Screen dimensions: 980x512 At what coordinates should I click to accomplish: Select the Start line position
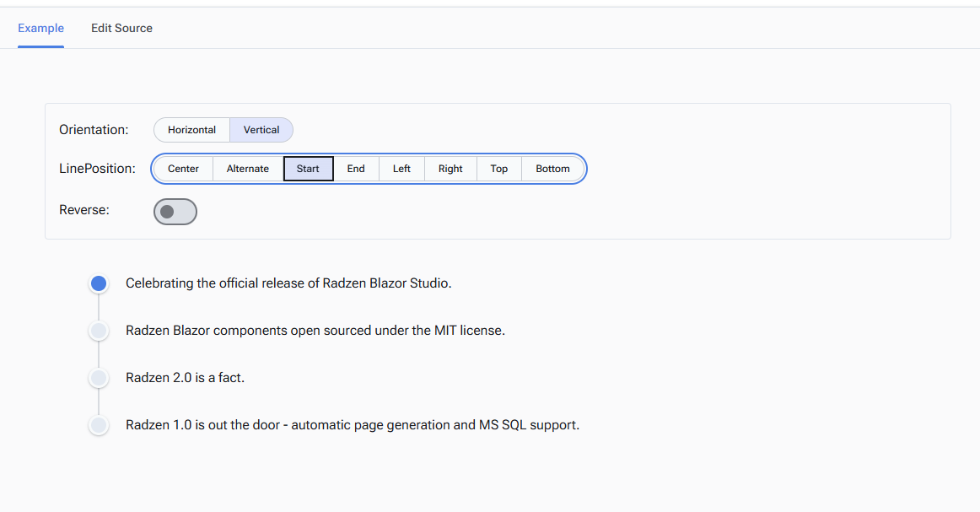pos(308,169)
